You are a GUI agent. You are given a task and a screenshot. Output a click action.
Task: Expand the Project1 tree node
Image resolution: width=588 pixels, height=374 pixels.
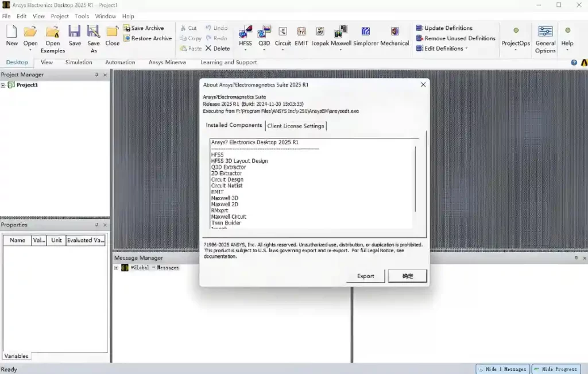[x=3, y=85]
